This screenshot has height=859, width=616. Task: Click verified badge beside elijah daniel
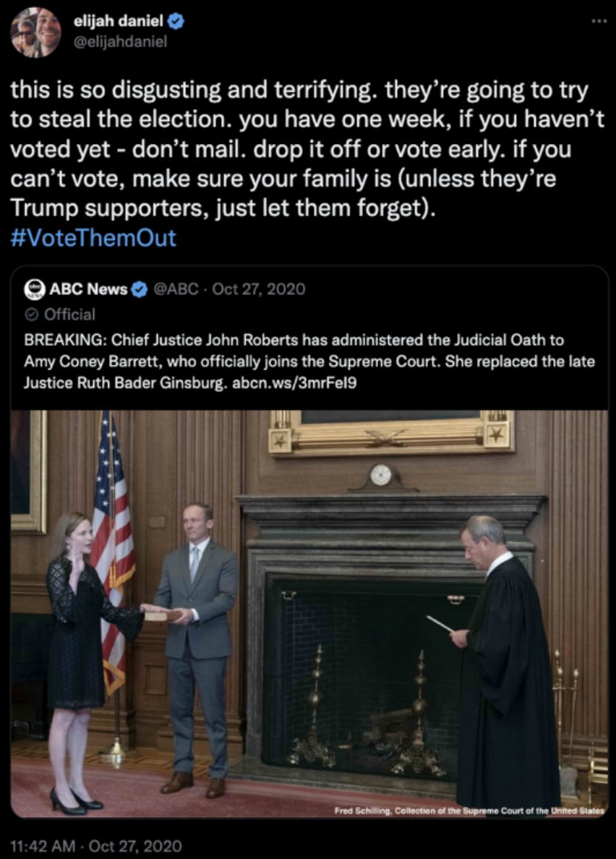[x=176, y=23]
